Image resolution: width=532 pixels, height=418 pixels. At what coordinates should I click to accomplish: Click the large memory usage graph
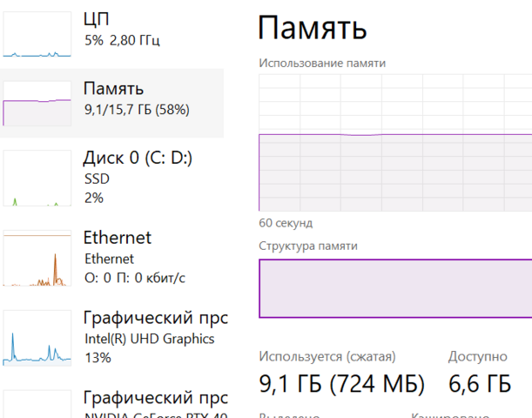point(394,143)
